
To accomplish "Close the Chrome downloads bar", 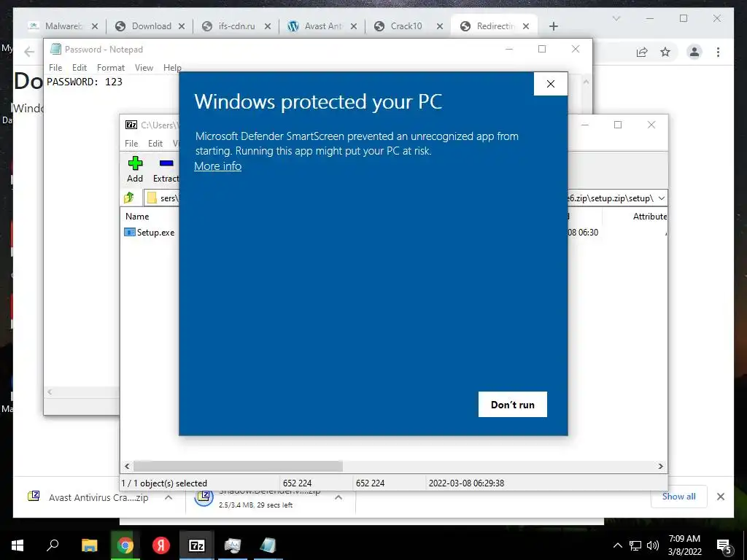I will (x=721, y=497).
